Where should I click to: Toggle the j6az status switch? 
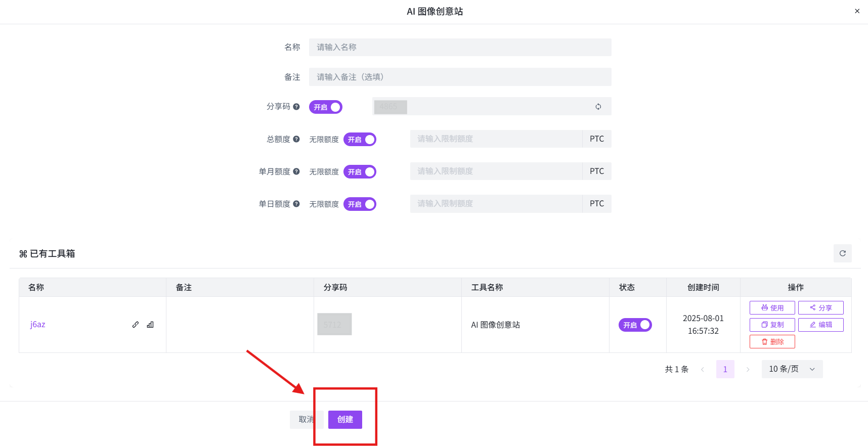(x=635, y=325)
